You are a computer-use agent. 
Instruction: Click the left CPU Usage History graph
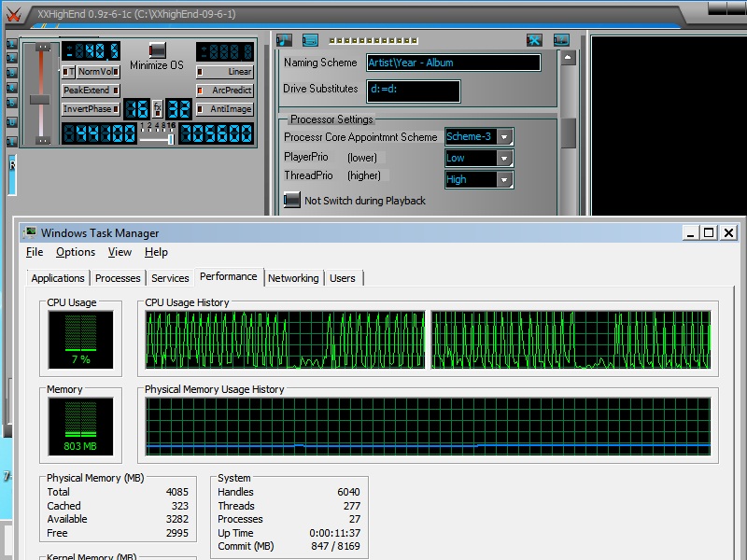point(285,340)
